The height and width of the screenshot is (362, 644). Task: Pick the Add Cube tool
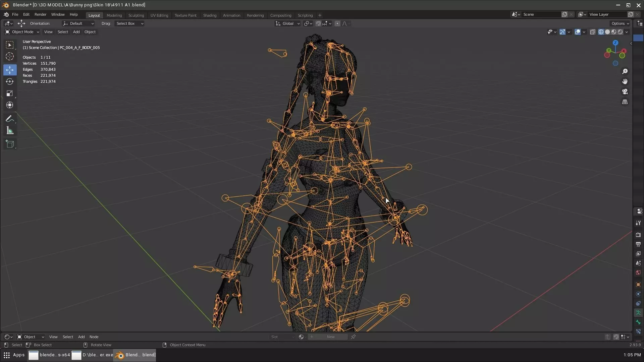10,144
